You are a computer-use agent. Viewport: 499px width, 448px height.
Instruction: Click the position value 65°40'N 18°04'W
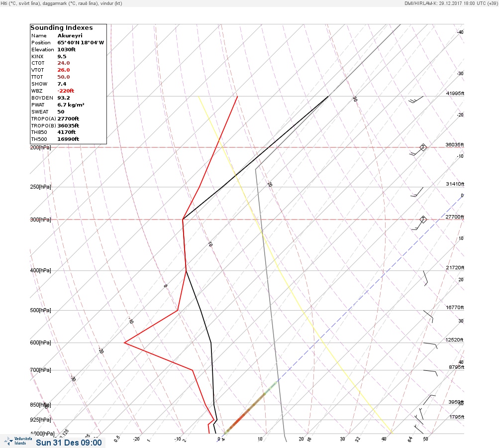click(81, 43)
